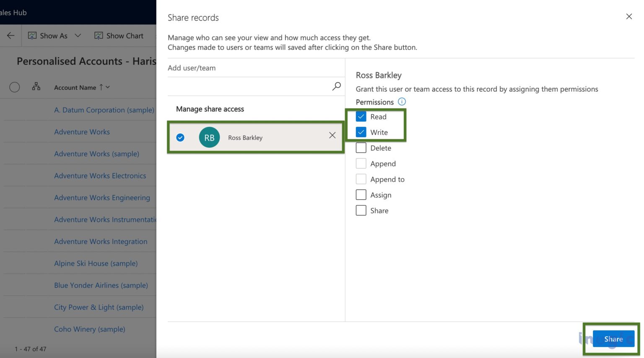Check the Assign permission

361,194
